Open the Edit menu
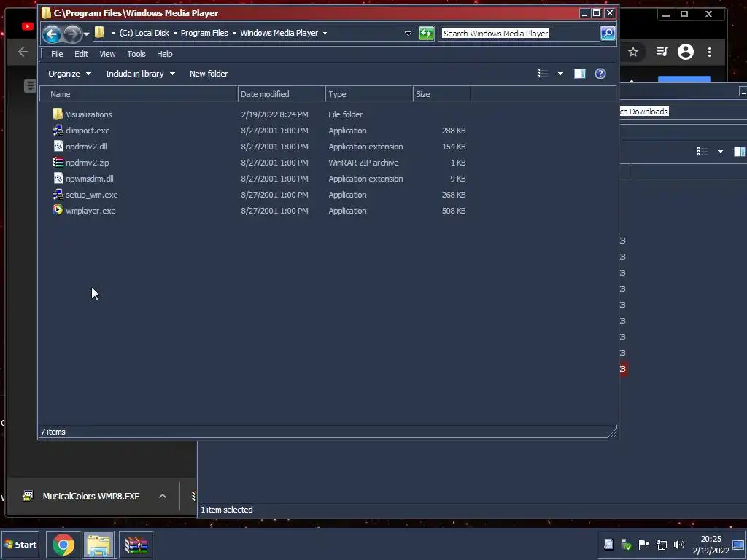This screenshot has height=560, width=747. pos(81,54)
